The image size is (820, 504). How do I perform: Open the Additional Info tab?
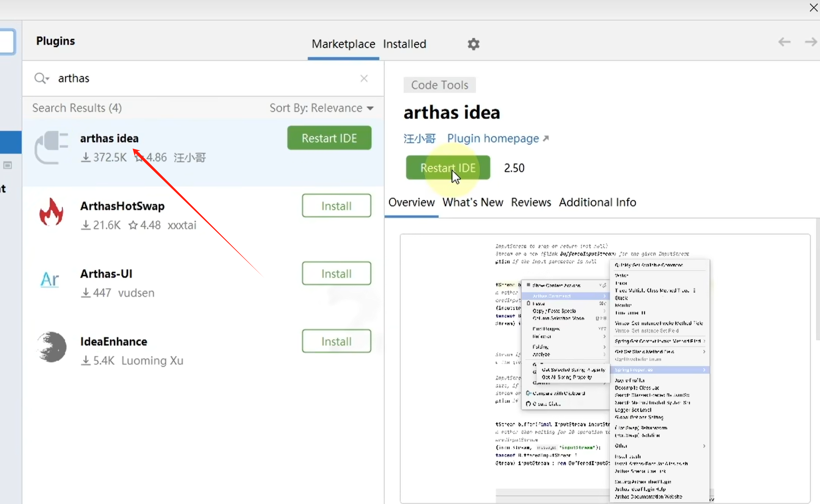click(597, 202)
